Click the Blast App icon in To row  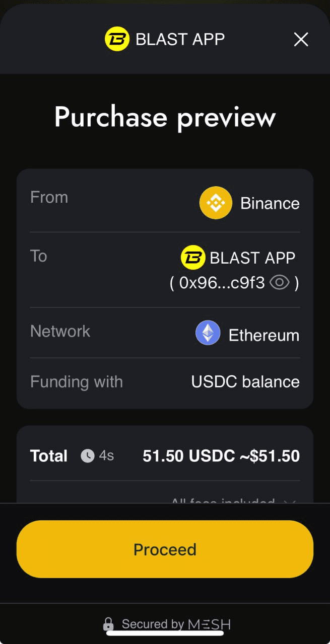click(193, 258)
